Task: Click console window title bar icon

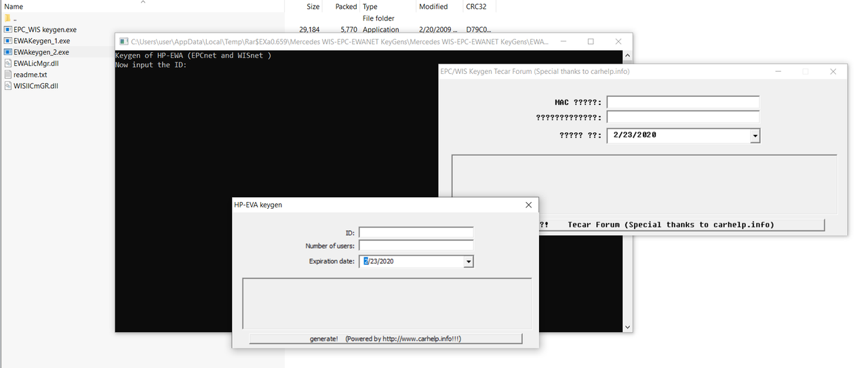Action: [x=123, y=41]
